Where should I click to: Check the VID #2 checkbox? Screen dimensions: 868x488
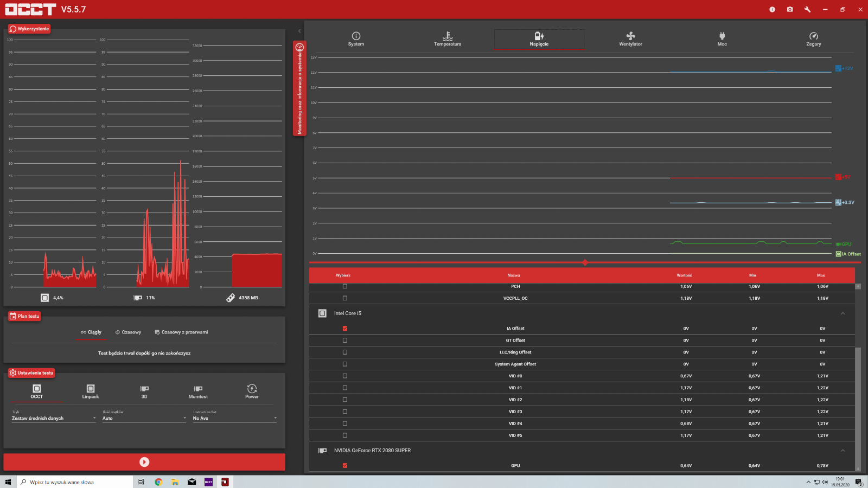tap(345, 400)
